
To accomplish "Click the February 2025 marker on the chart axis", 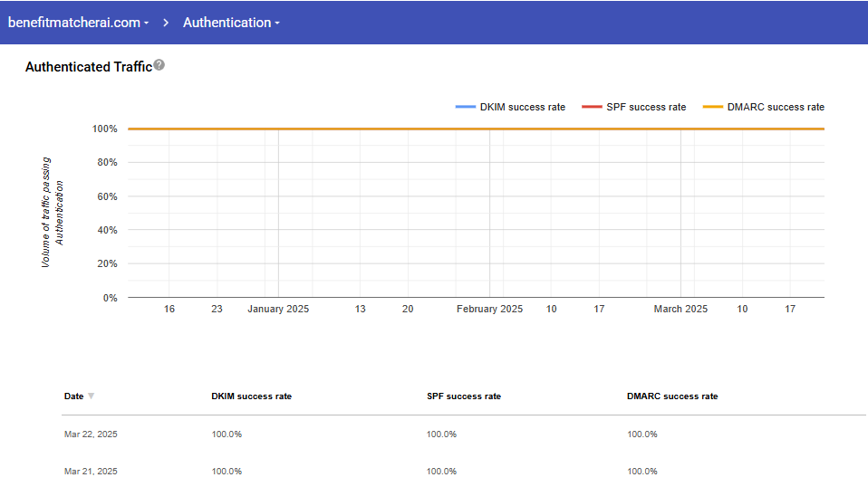I will (489, 309).
